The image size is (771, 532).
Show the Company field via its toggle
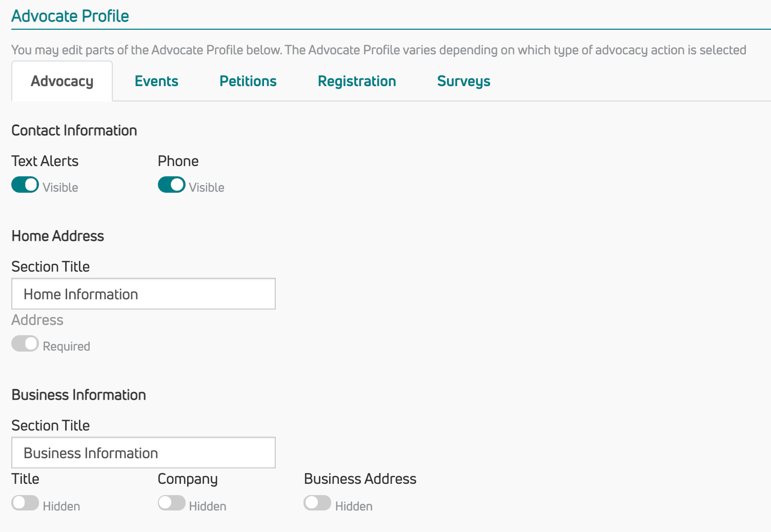click(171, 503)
